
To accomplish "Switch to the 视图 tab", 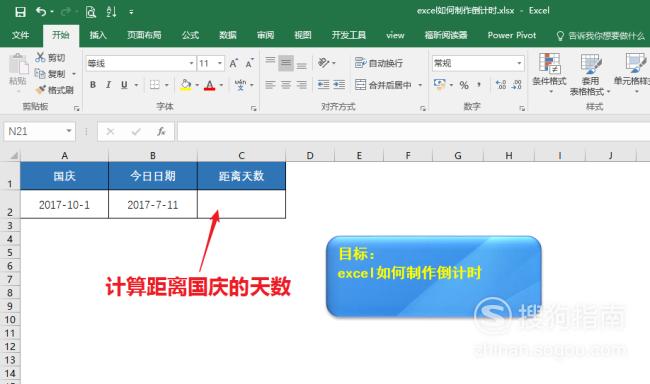I will tap(303, 35).
